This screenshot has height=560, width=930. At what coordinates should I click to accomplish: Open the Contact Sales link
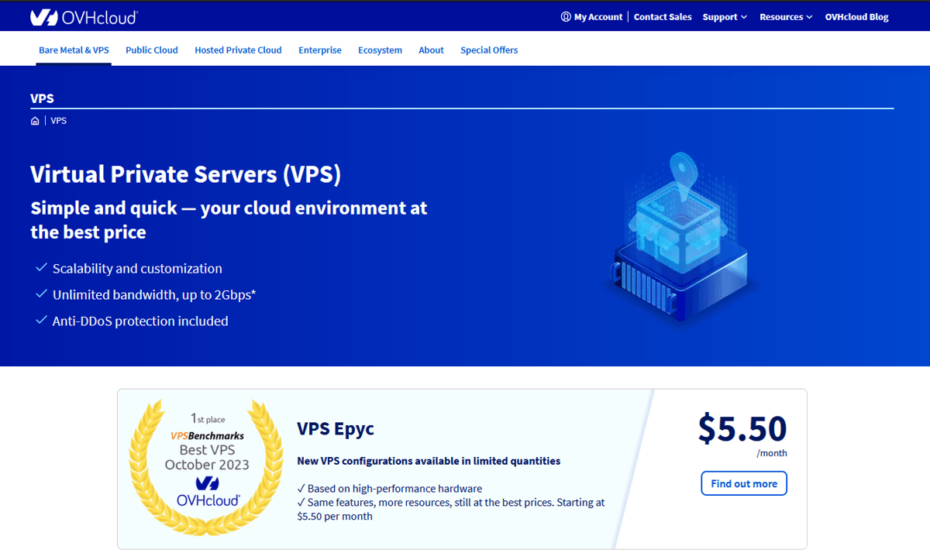click(x=663, y=17)
